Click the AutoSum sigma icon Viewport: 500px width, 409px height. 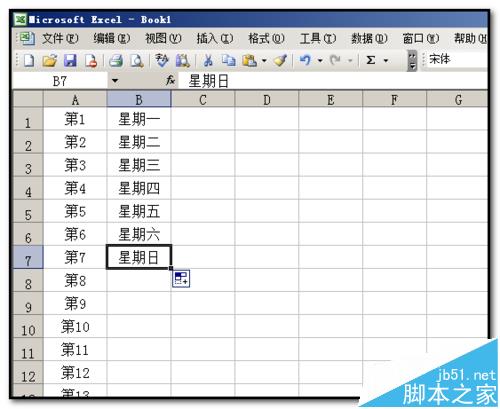click(371, 61)
